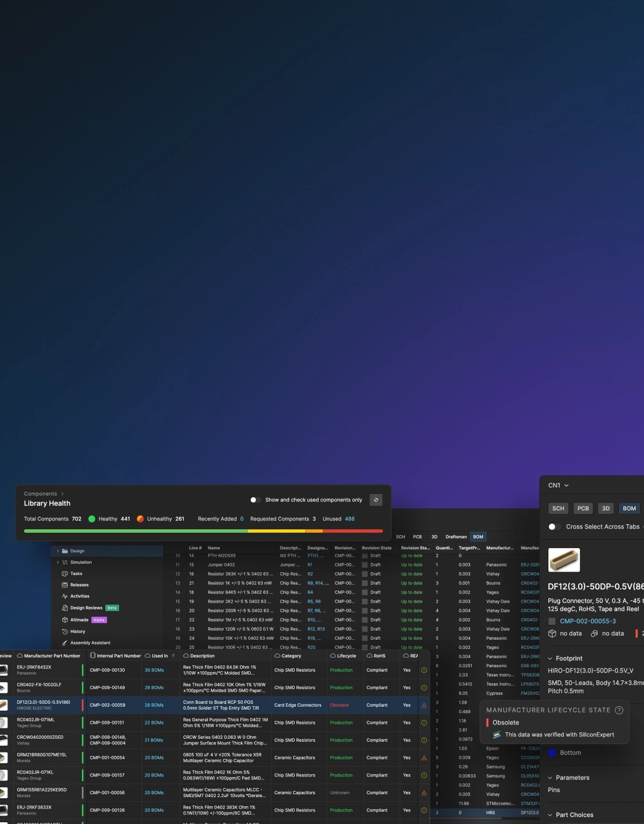Click warning triangle icon on Obsolete row
The height and width of the screenshot is (824, 644).
click(424, 706)
